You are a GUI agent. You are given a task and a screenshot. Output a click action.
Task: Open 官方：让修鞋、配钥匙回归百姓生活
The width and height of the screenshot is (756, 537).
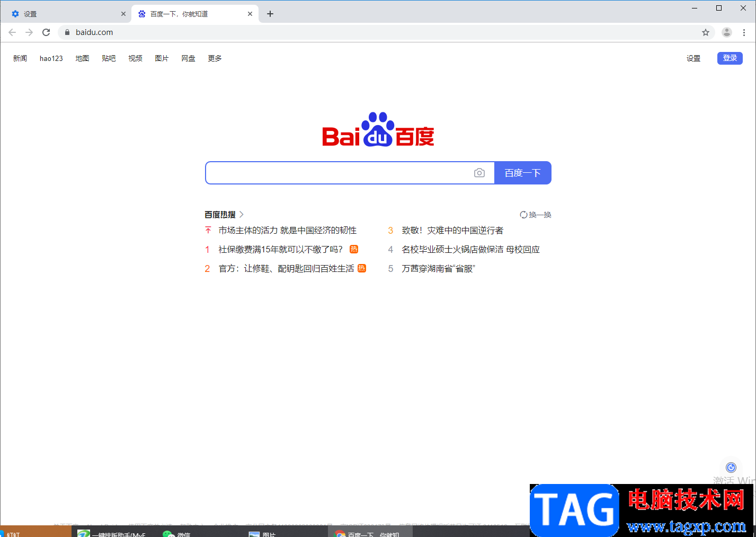pos(286,268)
